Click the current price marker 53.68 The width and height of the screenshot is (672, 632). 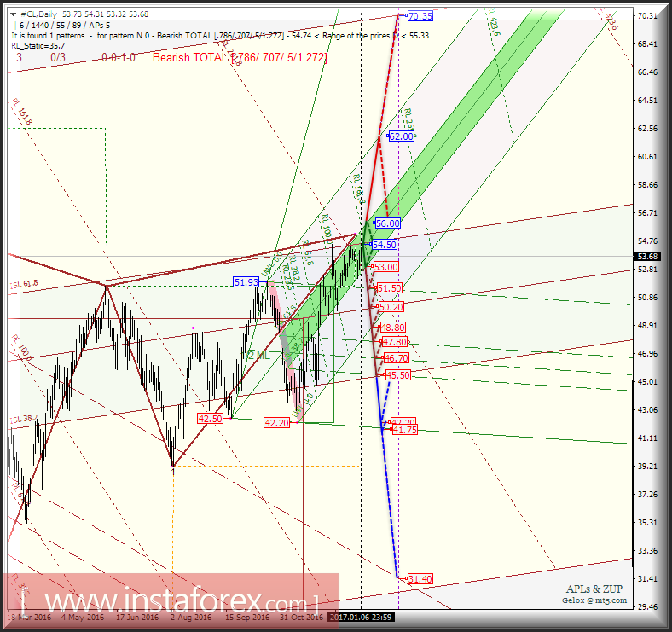647,257
